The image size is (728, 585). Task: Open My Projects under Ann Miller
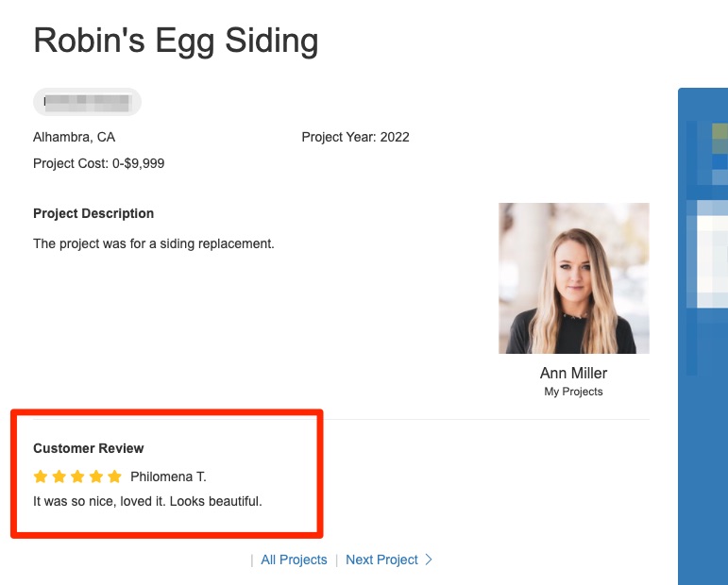tap(573, 392)
